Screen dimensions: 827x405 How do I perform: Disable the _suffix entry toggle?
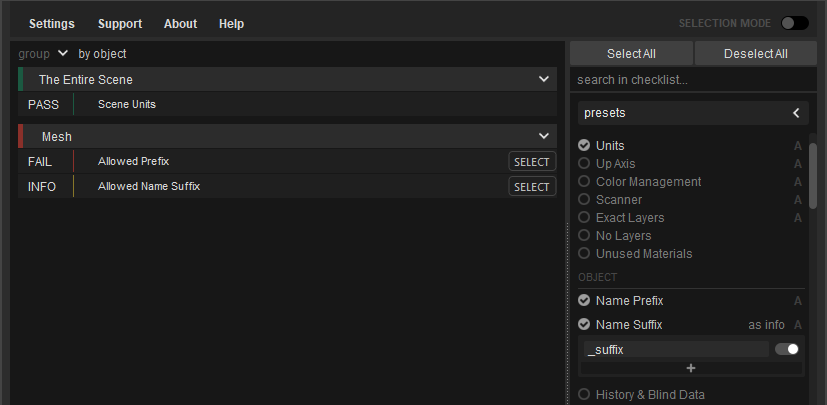pyautogui.click(x=786, y=349)
